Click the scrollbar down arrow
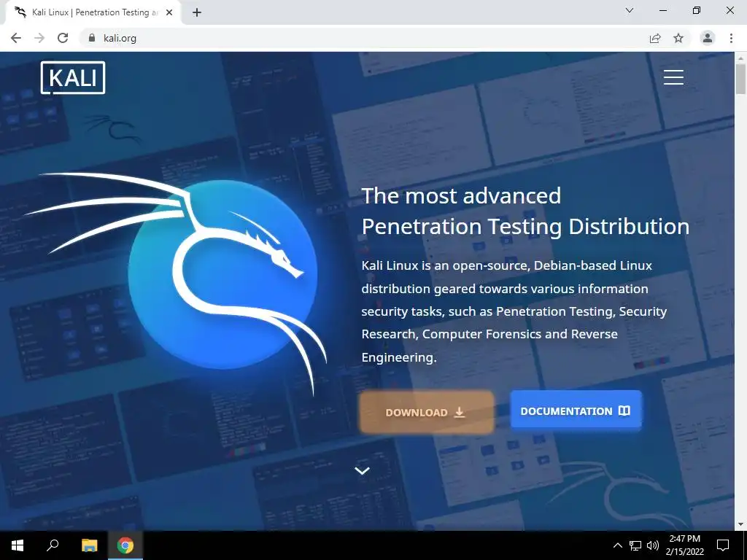Image resolution: width=747 pixels, height=560 pixels. point(740,524)
